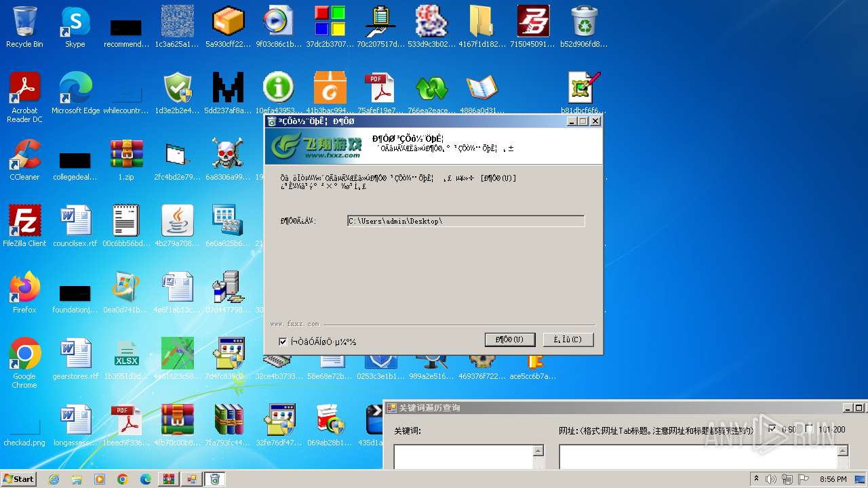Select the 1d3e2b2e4 green shield icon
The width and height of the screenshot is (868, 488).
coord(177,93)
